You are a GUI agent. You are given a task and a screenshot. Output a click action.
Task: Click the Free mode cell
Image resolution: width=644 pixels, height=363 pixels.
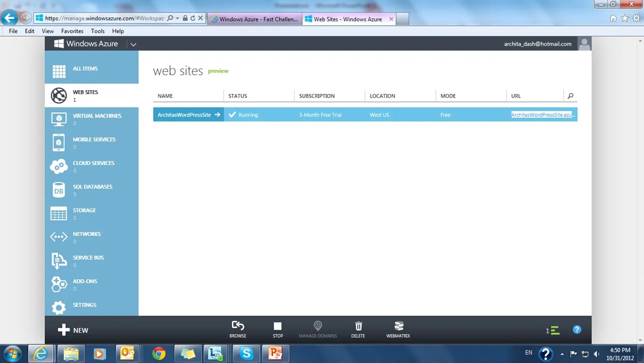coord(471,114)
